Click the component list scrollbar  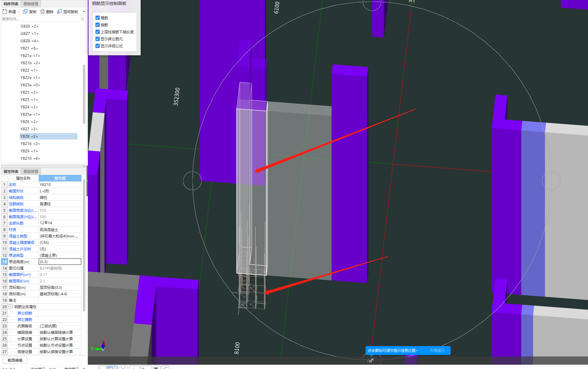coord(84,94)
